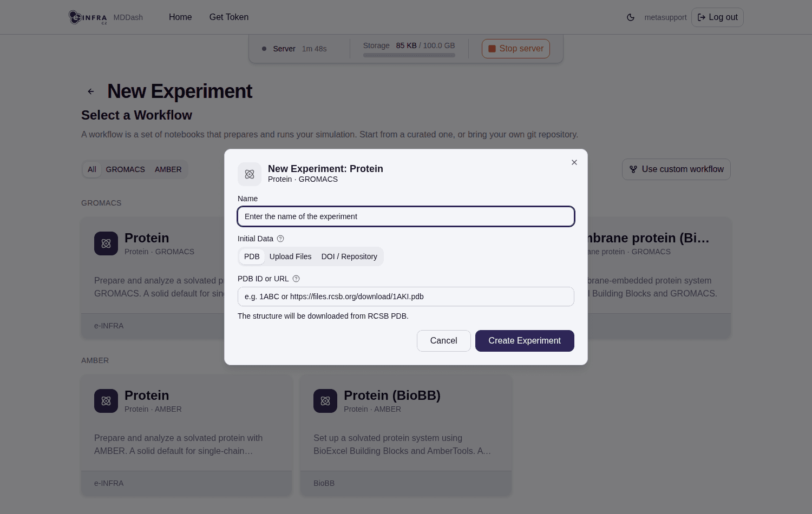
Task: Click the Stop server button
Action: click(516, 49)
